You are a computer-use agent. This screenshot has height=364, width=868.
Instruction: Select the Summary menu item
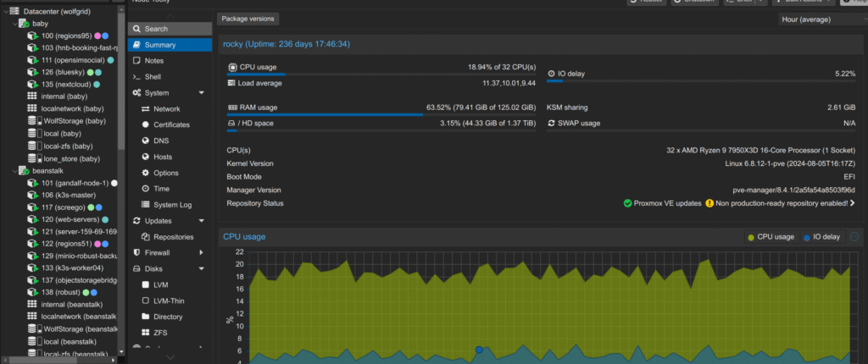point(160,45)
